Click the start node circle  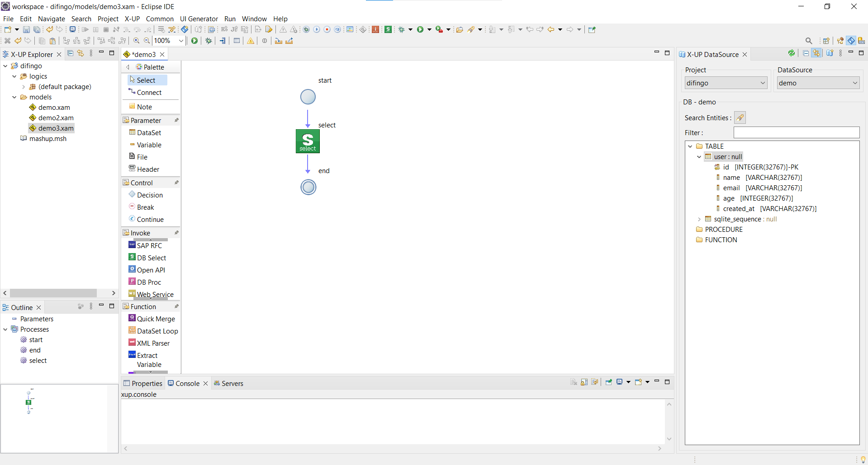[x=308, y=97]
